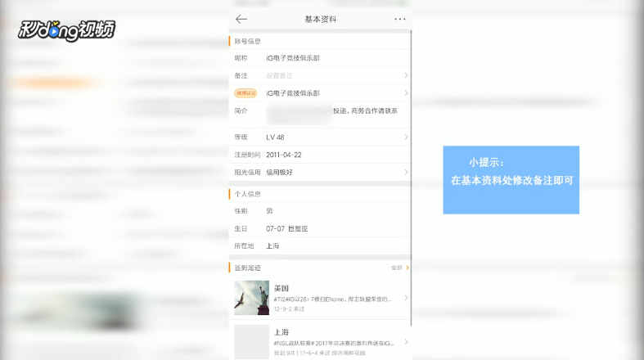Click the 个人信息 section header
The width and height of the screenshot is (644, 360).
[247, 194]
